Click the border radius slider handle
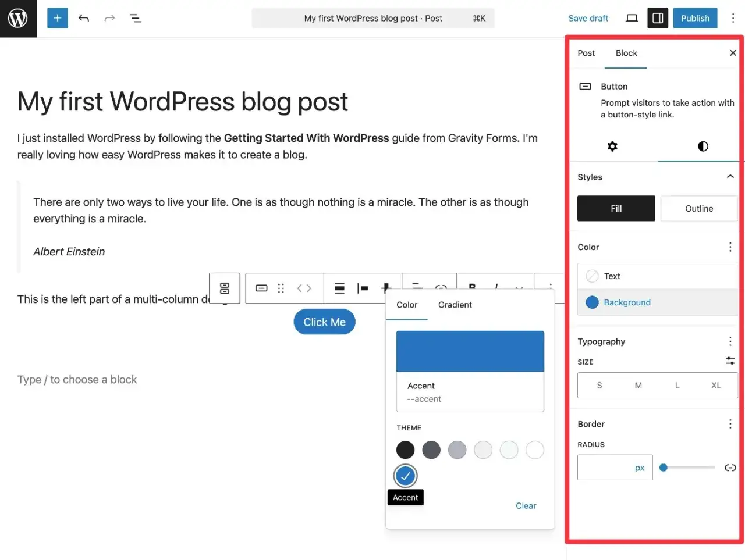The image size is (745, 560). pos(663,468)
